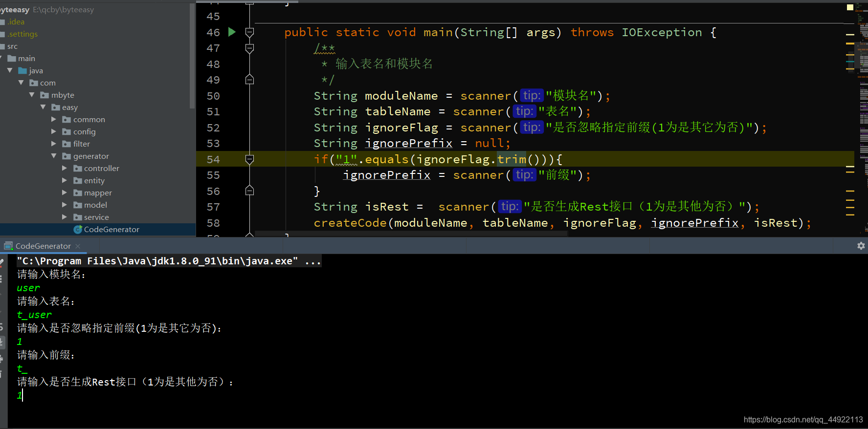Fold the if block at line 54
The image size is (868, 429).
[x=249, y=159]
